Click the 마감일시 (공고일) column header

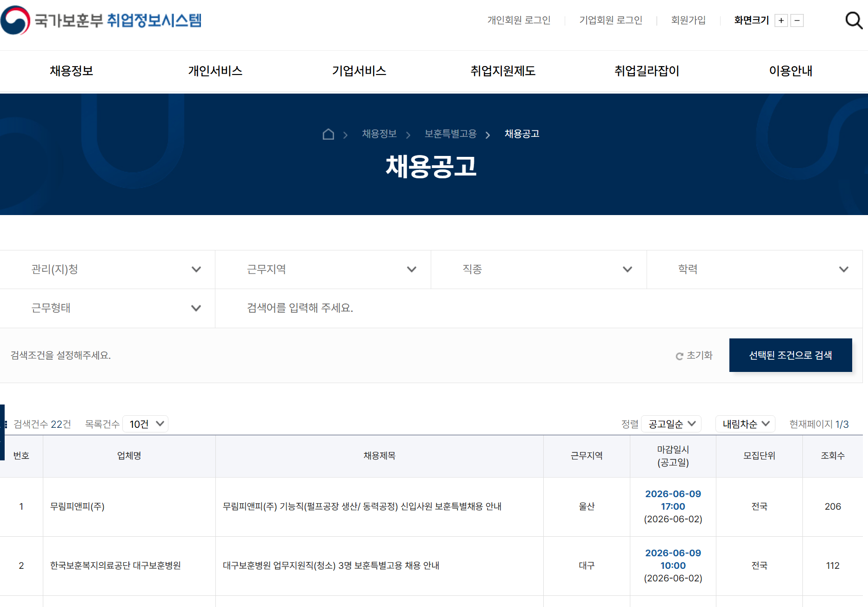coord(673,456)
